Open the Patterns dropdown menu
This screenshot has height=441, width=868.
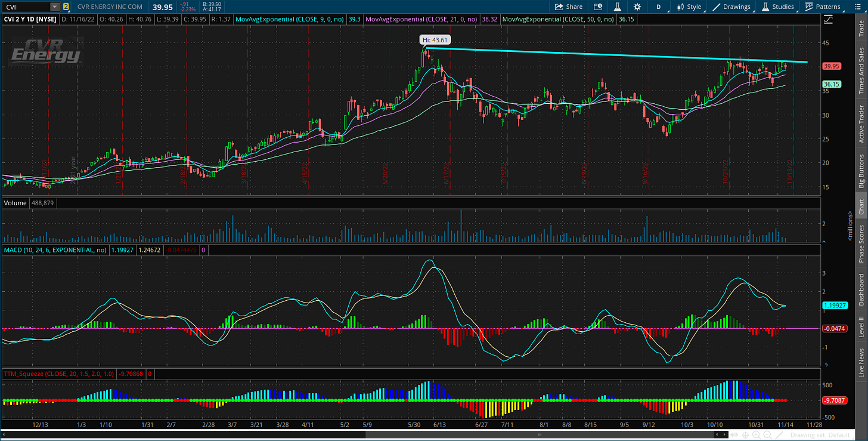(x=823, y=7)
